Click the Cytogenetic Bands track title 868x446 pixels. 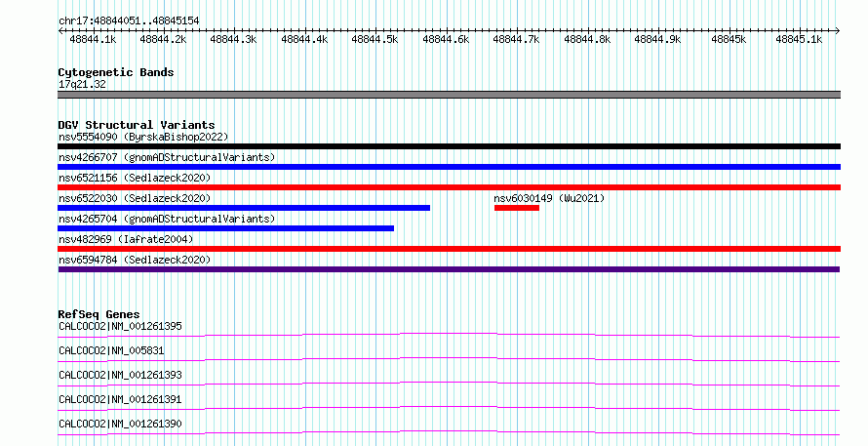click(x=116, y=72)
